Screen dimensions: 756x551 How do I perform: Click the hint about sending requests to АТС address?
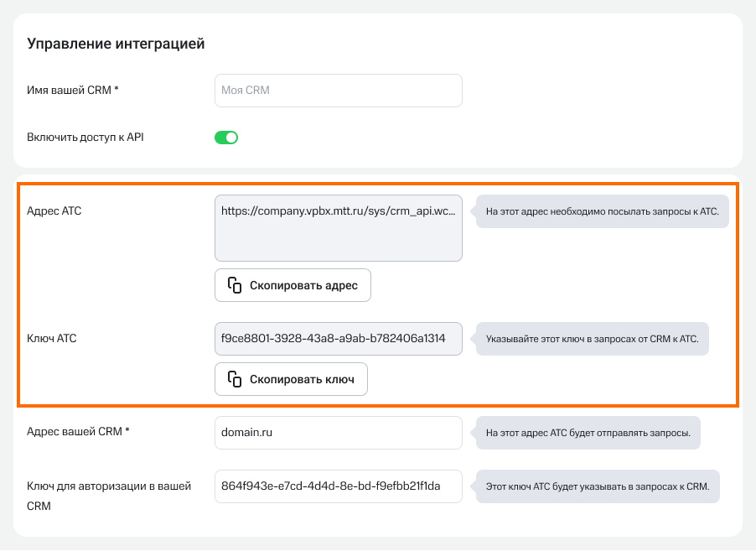pyautogui.click(x=602, y=212)
